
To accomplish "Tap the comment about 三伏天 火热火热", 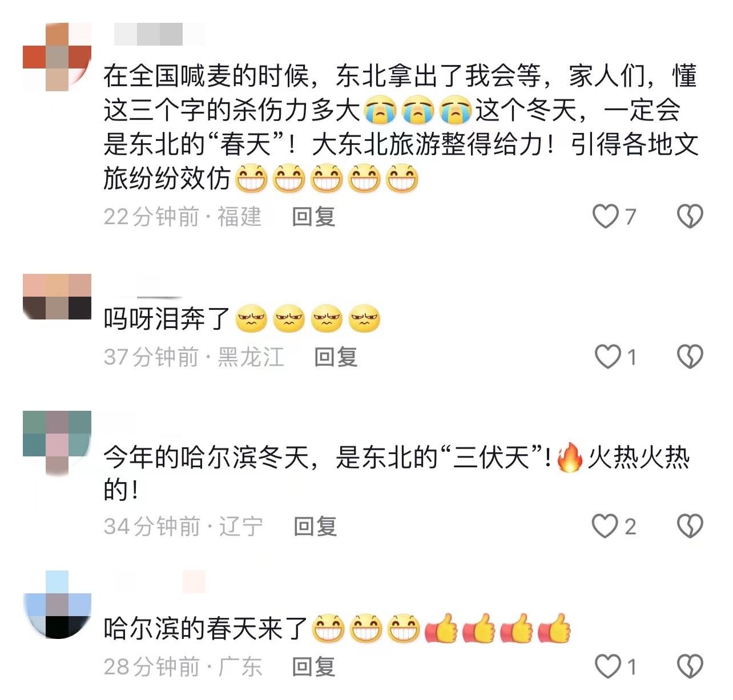I will point(397,474).
